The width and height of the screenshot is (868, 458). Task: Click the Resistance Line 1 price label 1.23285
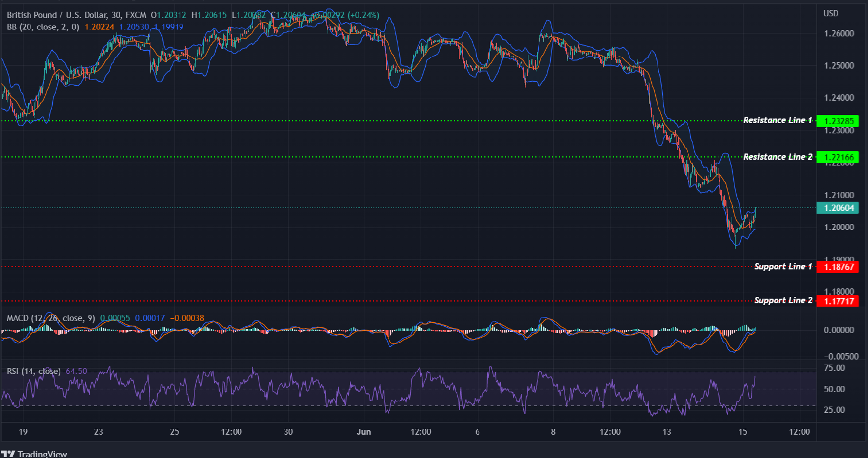click(838, 120)
